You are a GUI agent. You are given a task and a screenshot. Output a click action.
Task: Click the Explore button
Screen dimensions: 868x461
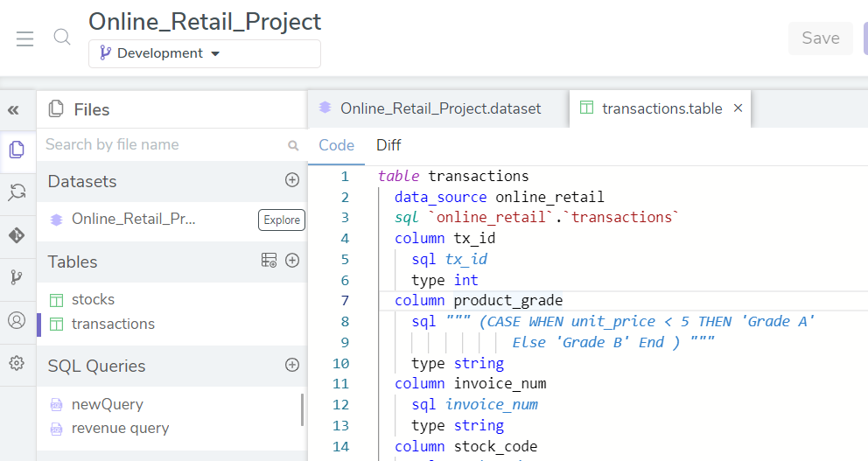click(282, 220)
